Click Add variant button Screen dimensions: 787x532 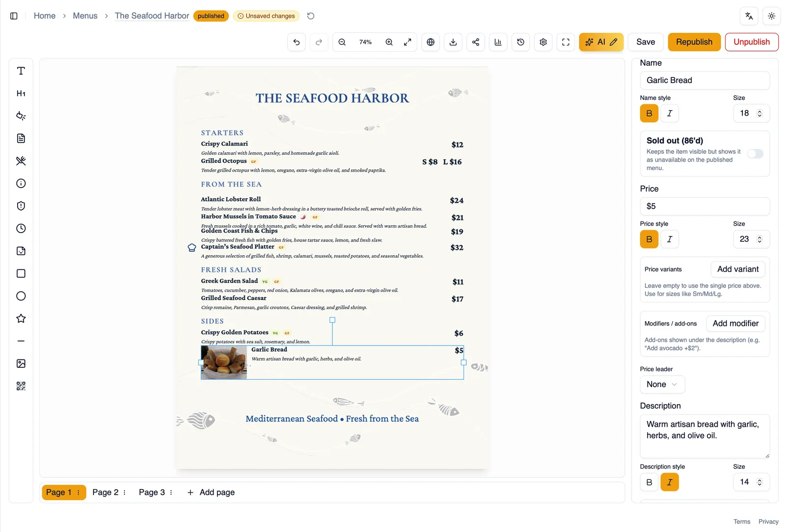pyautogui.click(x=738, y=269)
